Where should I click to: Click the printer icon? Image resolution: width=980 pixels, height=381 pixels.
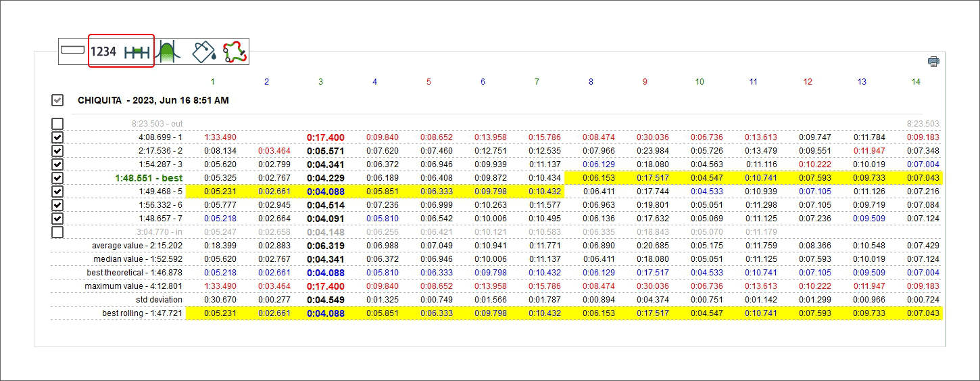(933, 62)
